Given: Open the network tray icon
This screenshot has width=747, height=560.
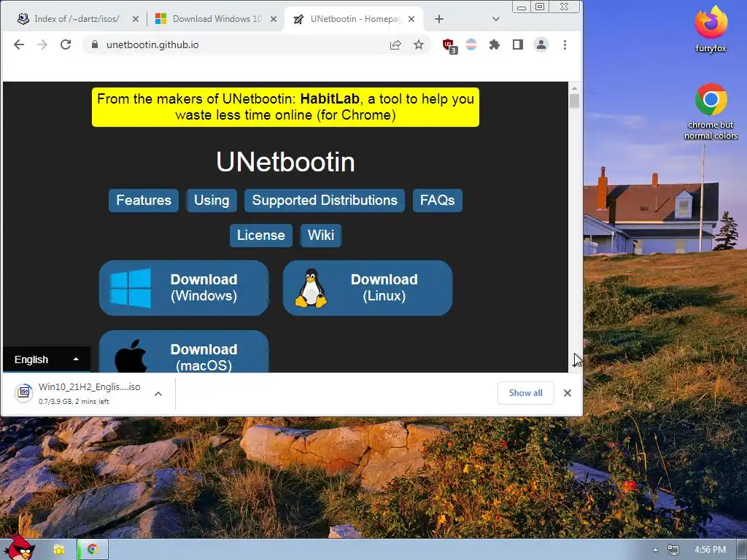Looking at the screenshot, I should 673,550.
